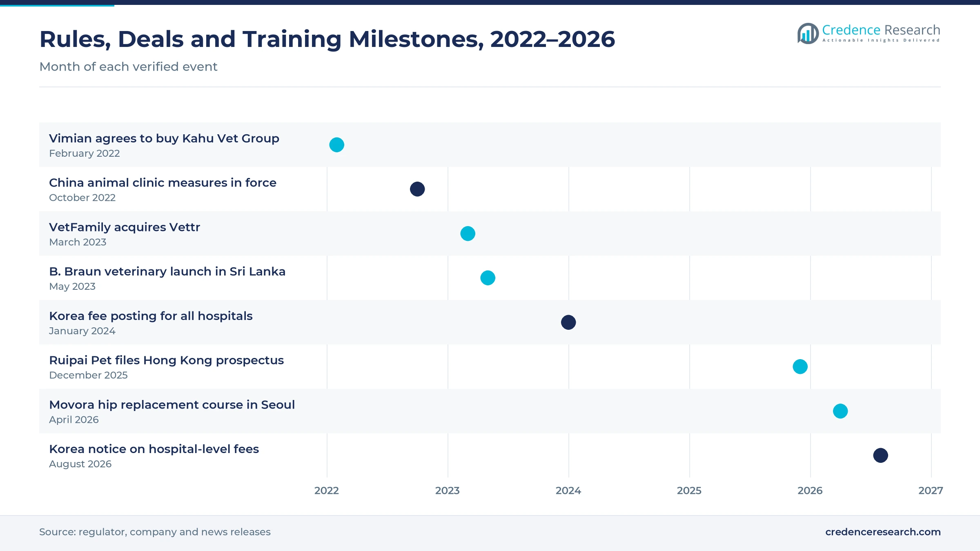This screenshot has width=980, height=551.
Task: Open the credenceresearch.com link
Action: (x=883, y=532)
